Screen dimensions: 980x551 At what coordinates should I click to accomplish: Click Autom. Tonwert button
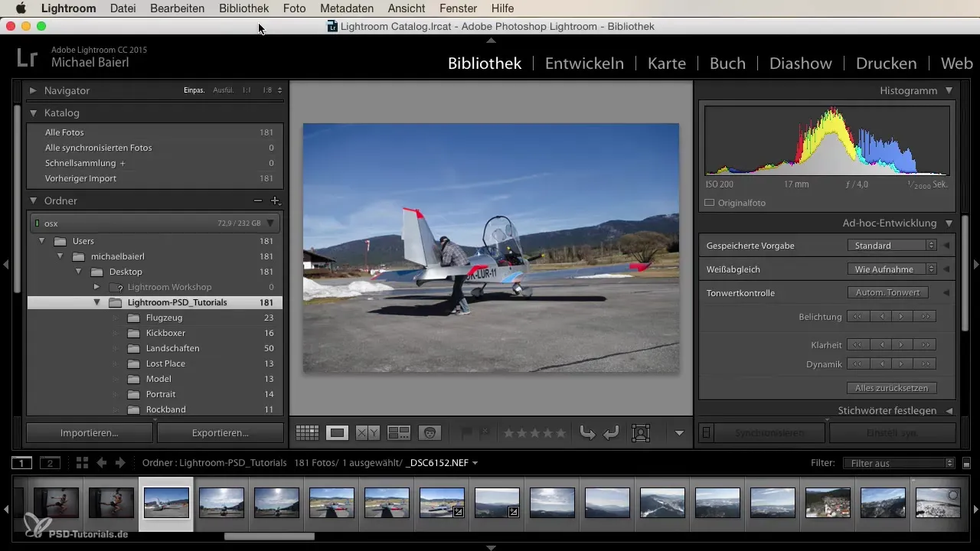tap(888, 292)
